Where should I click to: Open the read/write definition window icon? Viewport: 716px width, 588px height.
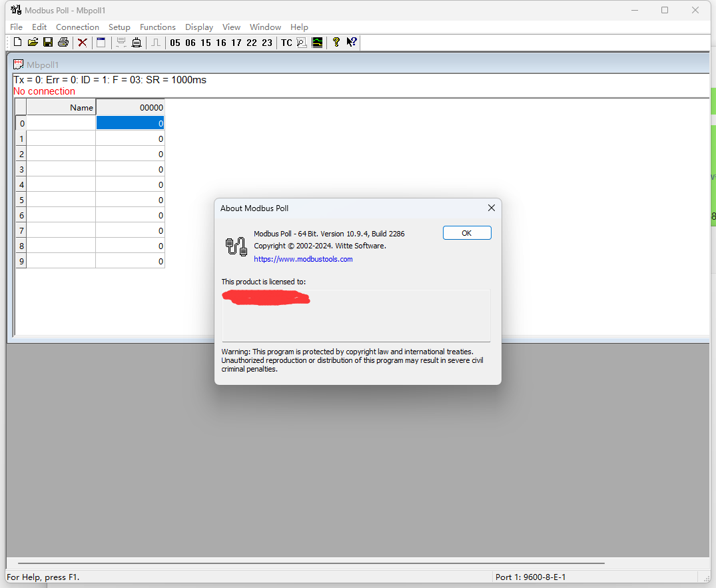pos(101,43)
